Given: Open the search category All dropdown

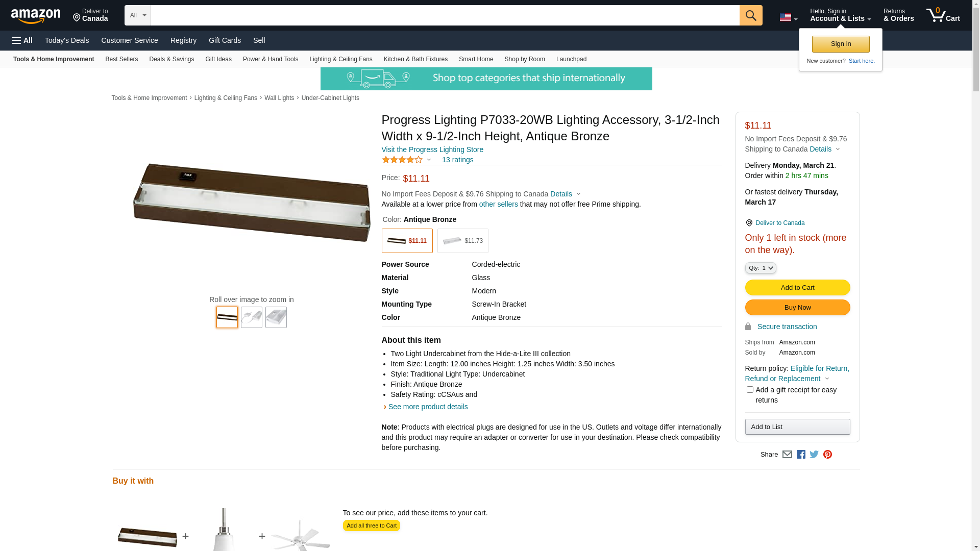Looking at the screenshot, I should tap(138, 15).
